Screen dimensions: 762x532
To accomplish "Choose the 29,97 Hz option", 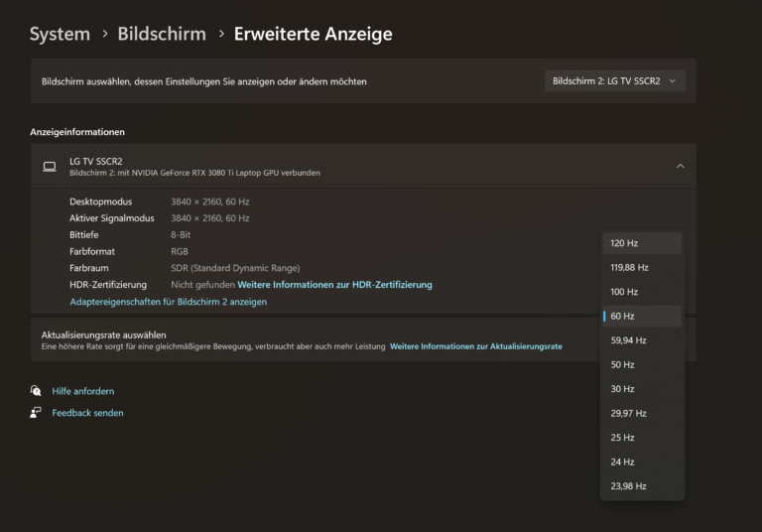I will point(642,413).
